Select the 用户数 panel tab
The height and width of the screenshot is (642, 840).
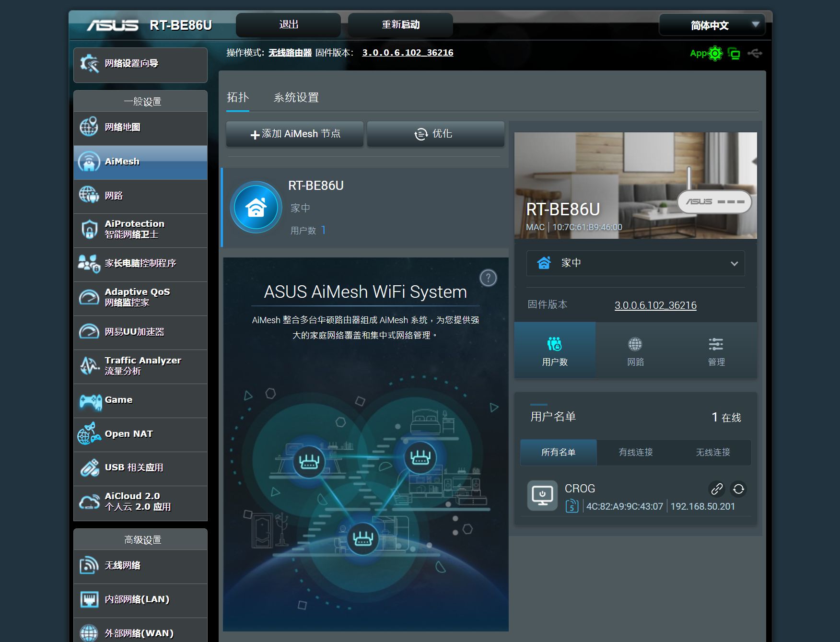[x=555, y=350]
